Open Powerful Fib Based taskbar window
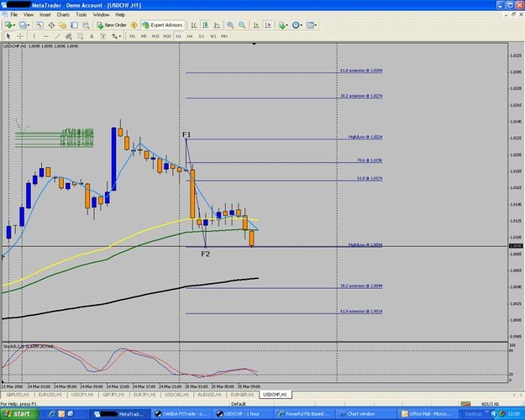 click(303, 414)
